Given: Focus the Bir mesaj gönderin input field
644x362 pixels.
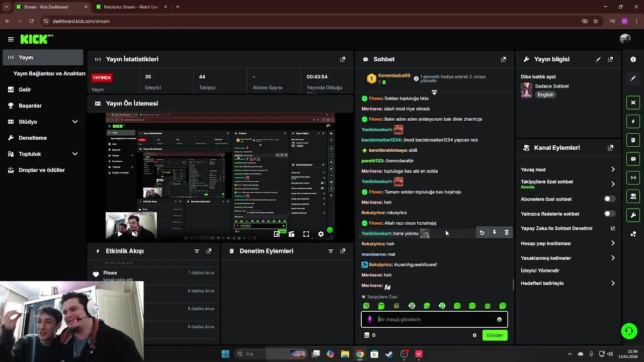Looking at the screenshot, I should [434, 319].
